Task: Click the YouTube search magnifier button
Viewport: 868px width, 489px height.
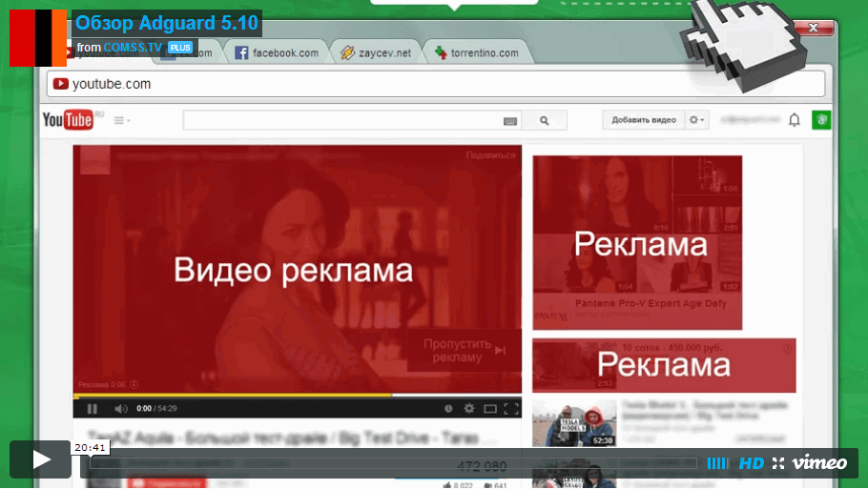Action: [544, 120]
